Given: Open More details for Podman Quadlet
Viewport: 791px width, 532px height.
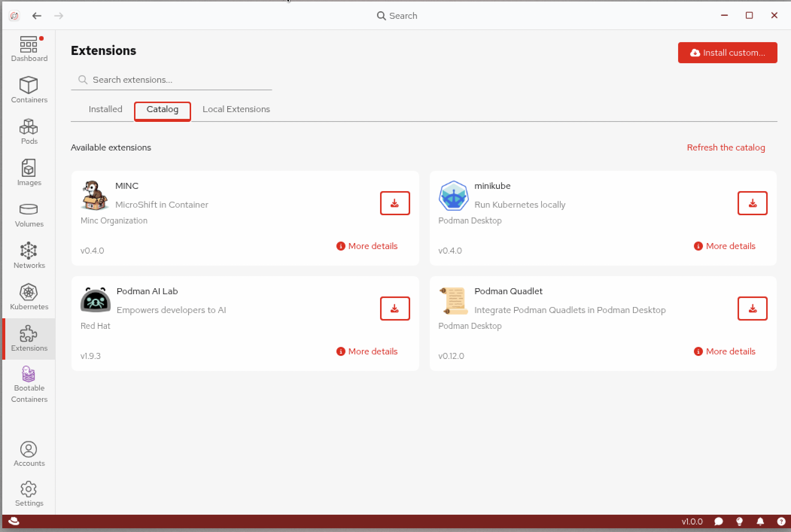Looking at the screenshot, I should (x=725, y=351).
